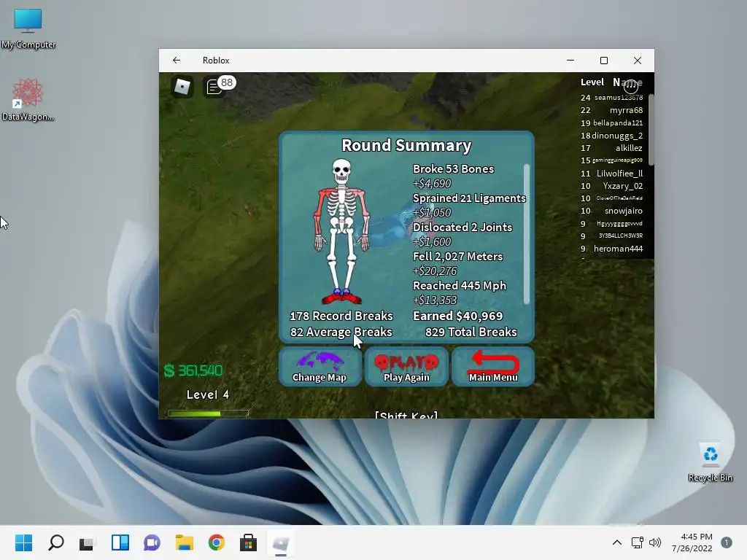The height and width of the screenshot is (560, 747).
Task: Show hidden icons chevron in system tray
Action: [617, 542]
